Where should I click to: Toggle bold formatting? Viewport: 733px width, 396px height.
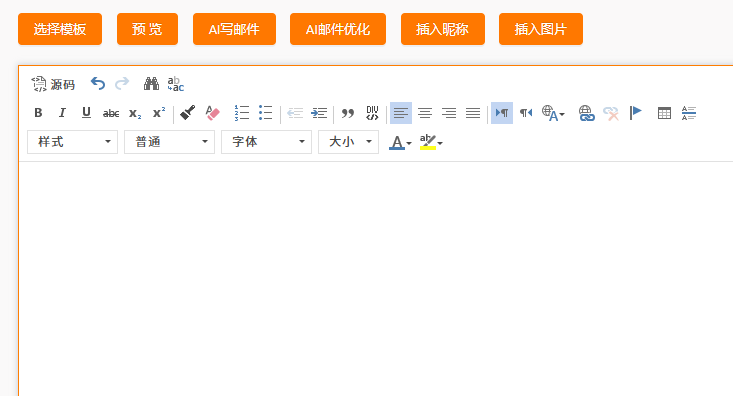38,113
